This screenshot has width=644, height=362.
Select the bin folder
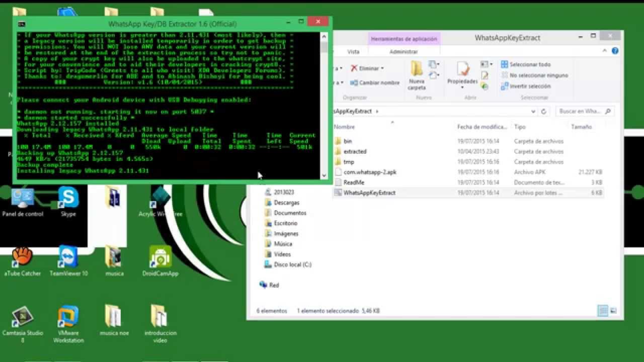[347, 141]
